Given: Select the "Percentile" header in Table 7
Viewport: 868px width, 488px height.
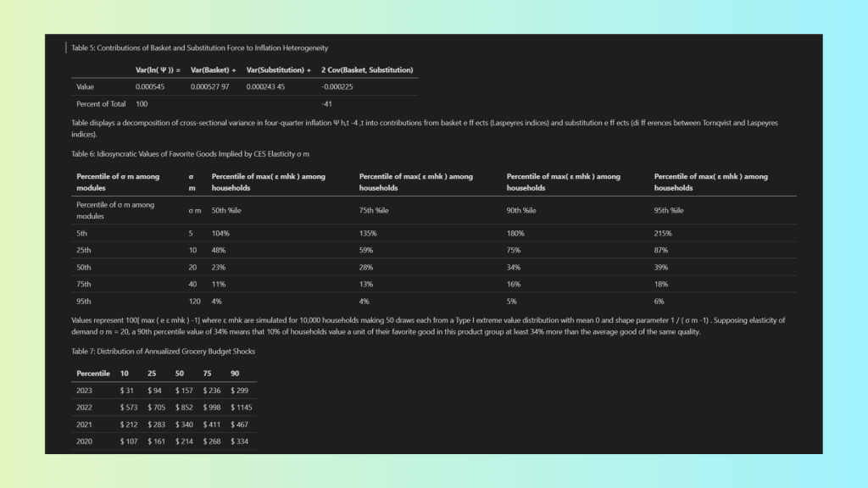Looking at the screenshot, I should [x=93, y=374].
